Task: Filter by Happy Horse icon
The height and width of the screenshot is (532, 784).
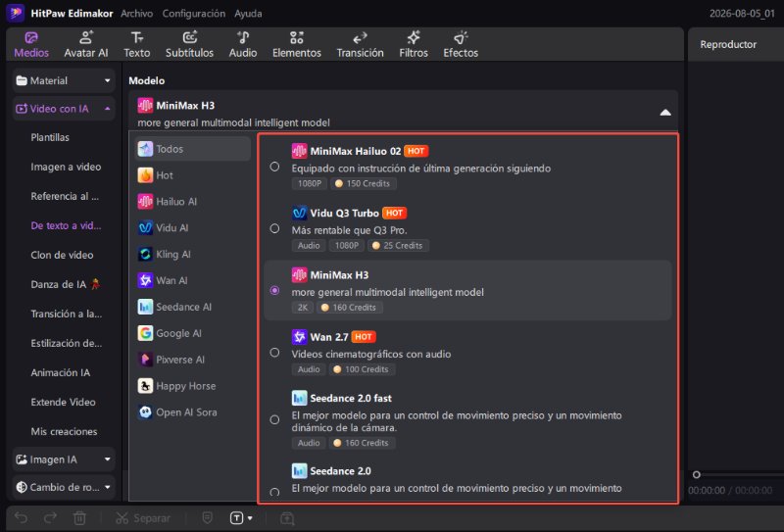Action: 145,386
